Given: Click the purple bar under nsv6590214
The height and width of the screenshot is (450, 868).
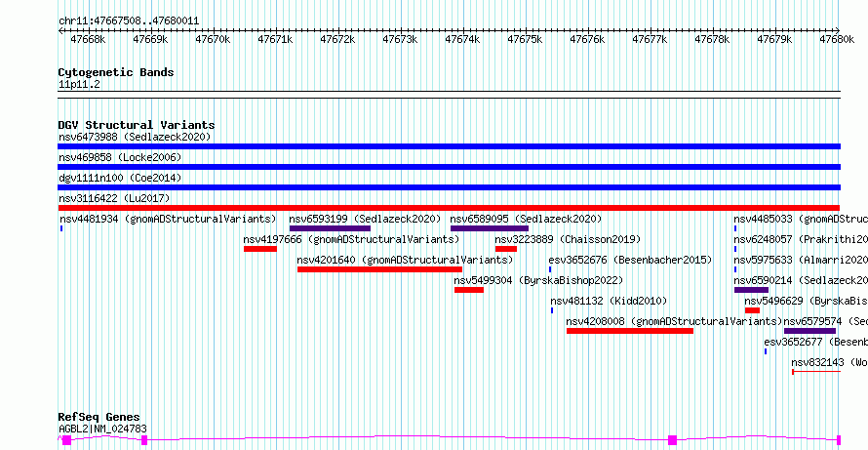Looking at the screenshot, I should coord(751,290).
